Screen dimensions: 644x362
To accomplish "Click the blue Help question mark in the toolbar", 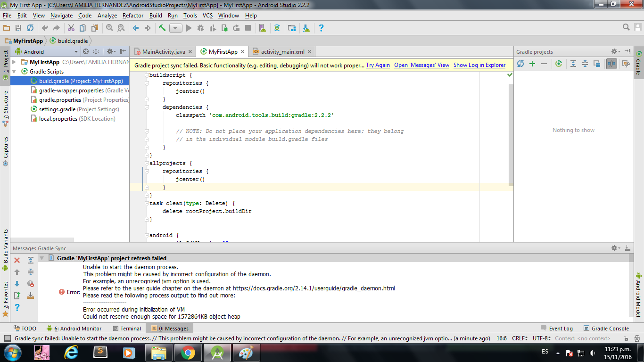I will pyautogui.click(x=321, y=28).
